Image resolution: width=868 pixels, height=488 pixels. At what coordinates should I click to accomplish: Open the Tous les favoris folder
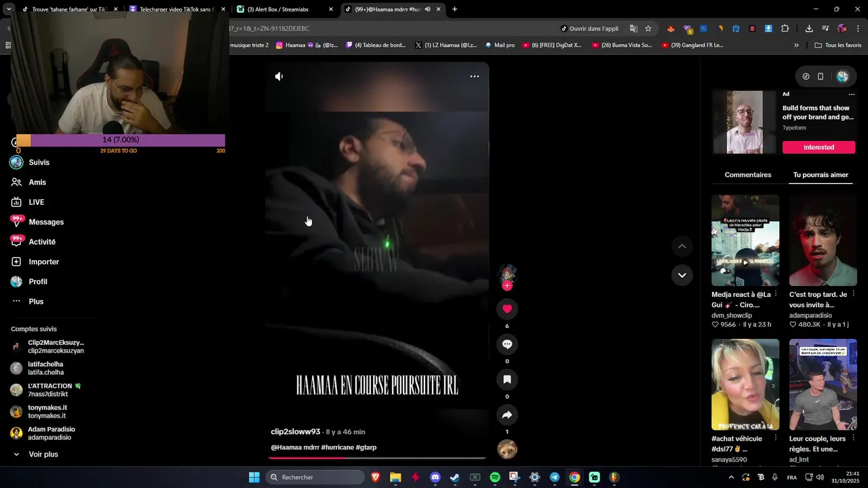838,45
